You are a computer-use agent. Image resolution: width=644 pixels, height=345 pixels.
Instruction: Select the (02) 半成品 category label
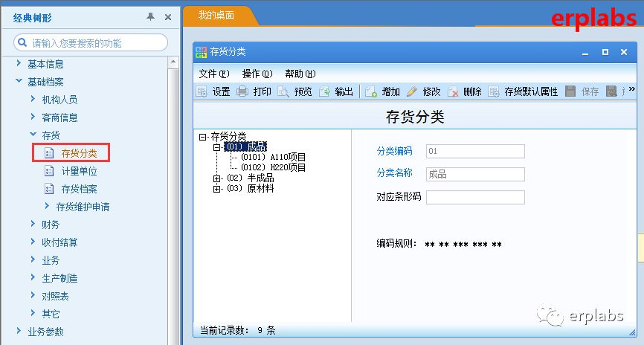coord(250,178)
